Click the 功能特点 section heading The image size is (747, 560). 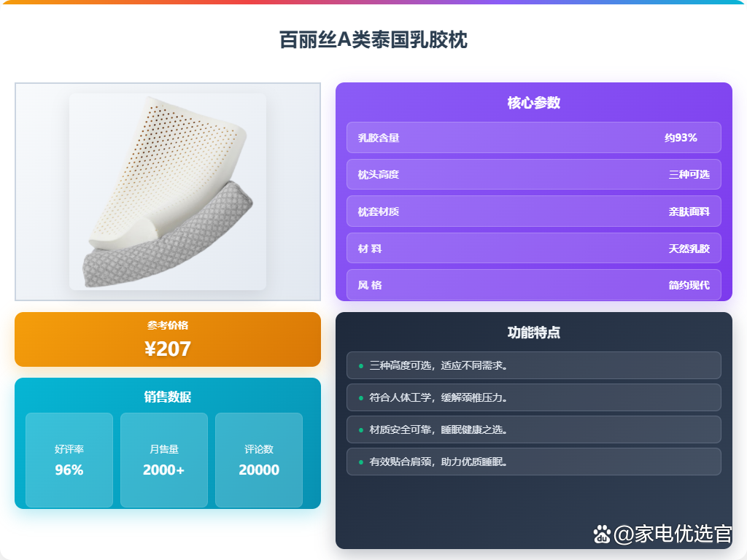(x=533, y=332)
